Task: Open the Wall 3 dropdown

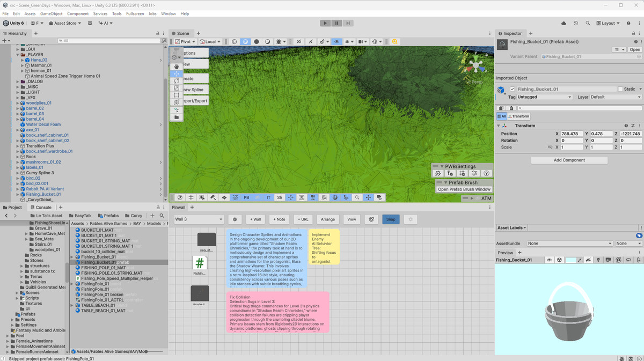Action: 198,219
